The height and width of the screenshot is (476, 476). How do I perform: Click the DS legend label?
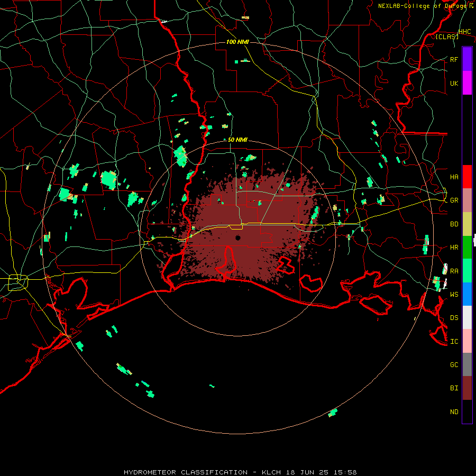(x=454, y=318)
